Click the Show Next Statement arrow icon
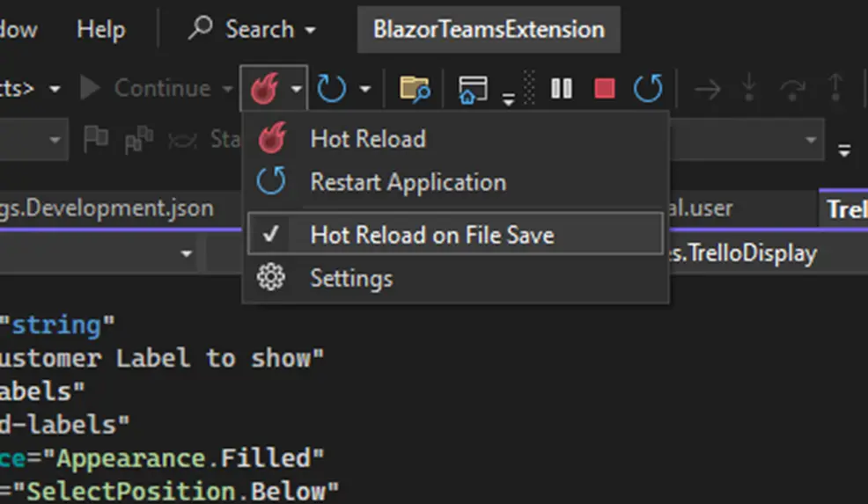The image size is (868, 504). pyautogui.click(x=708, y=89)
